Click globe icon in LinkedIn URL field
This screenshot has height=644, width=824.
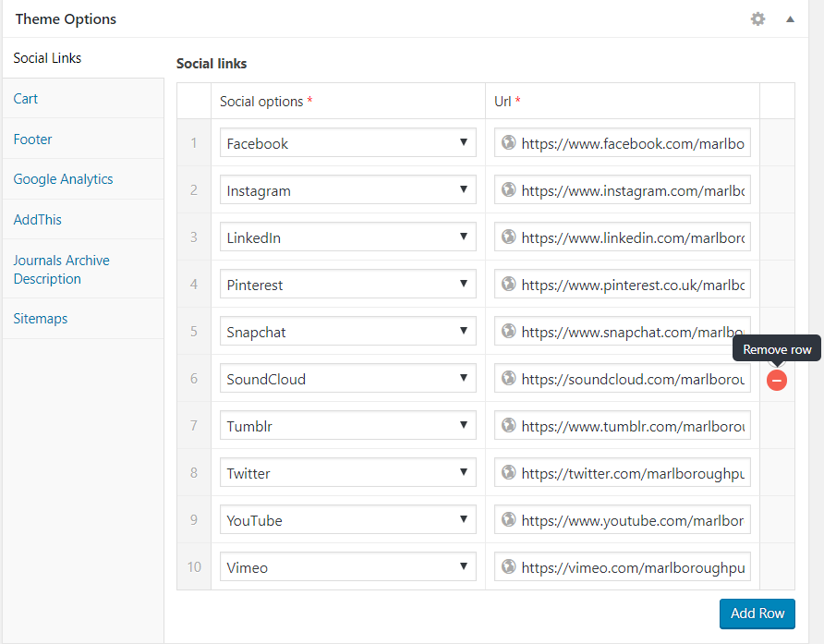(508, 237)
